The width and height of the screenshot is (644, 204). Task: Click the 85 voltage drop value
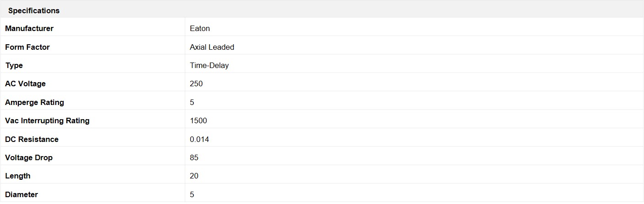194,157
